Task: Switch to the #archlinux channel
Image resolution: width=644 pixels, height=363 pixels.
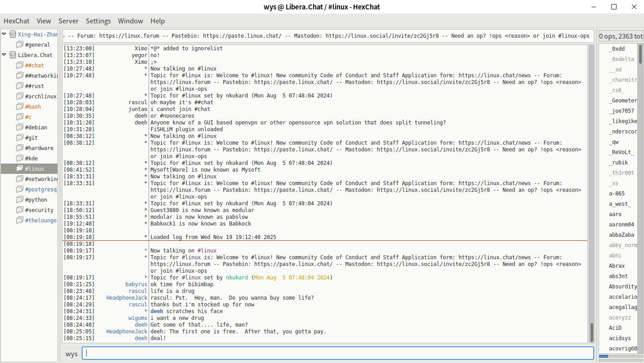Action: click(x=40, y=97)
